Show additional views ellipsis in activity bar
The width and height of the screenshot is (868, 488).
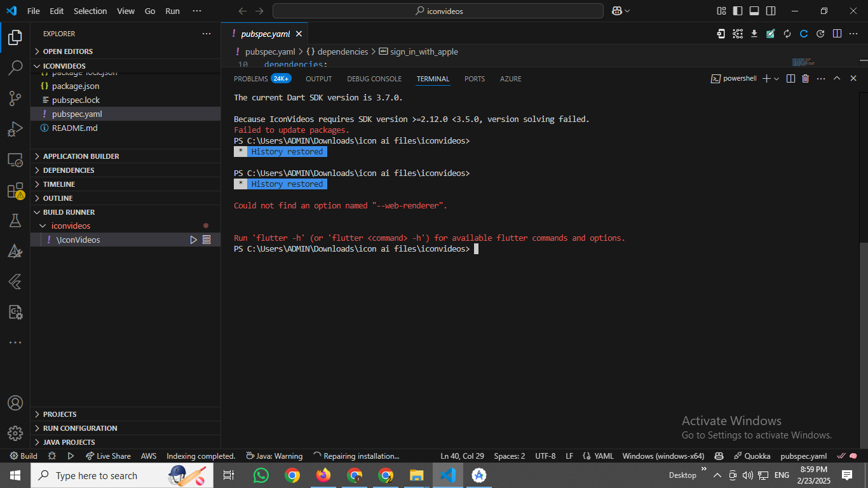(x=15, y=342)
